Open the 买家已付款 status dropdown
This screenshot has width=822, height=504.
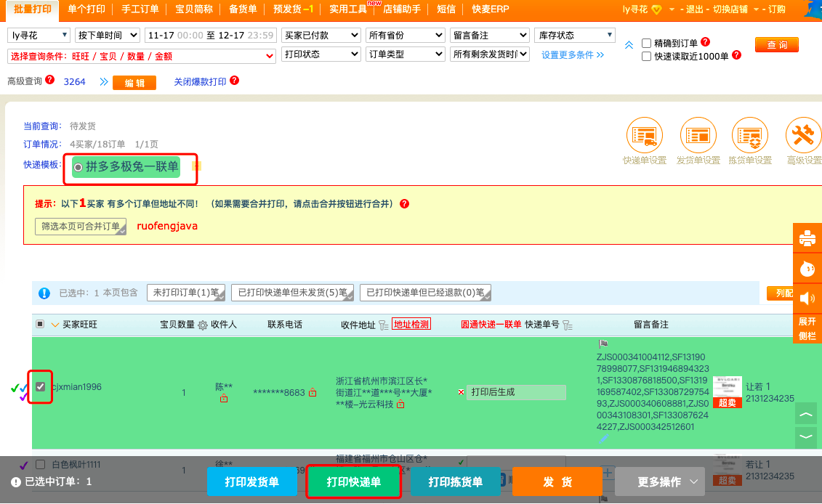[321, 35]
